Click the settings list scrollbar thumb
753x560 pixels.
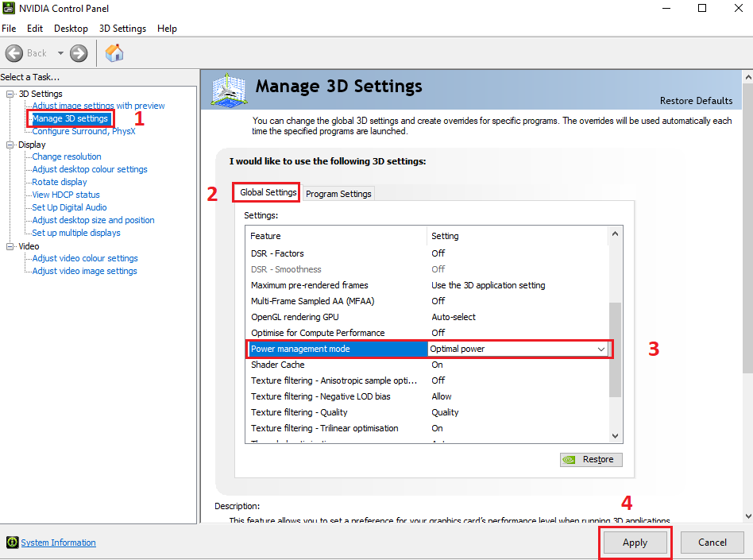tap(615, 350)
